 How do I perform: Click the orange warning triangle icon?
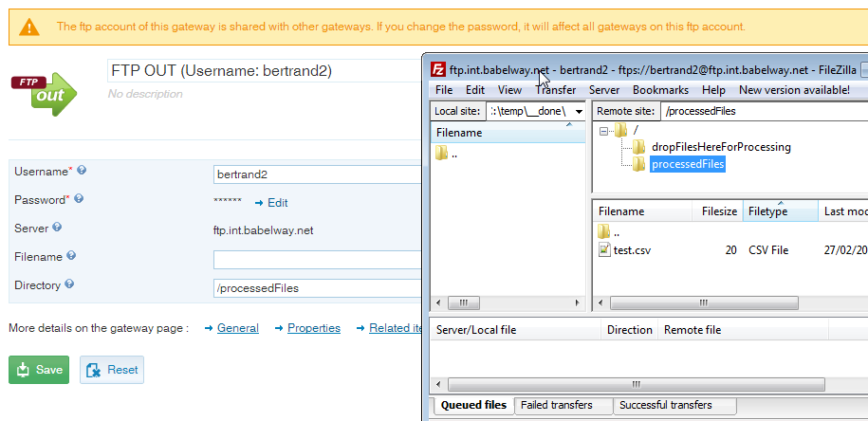[x=29, y=27]
